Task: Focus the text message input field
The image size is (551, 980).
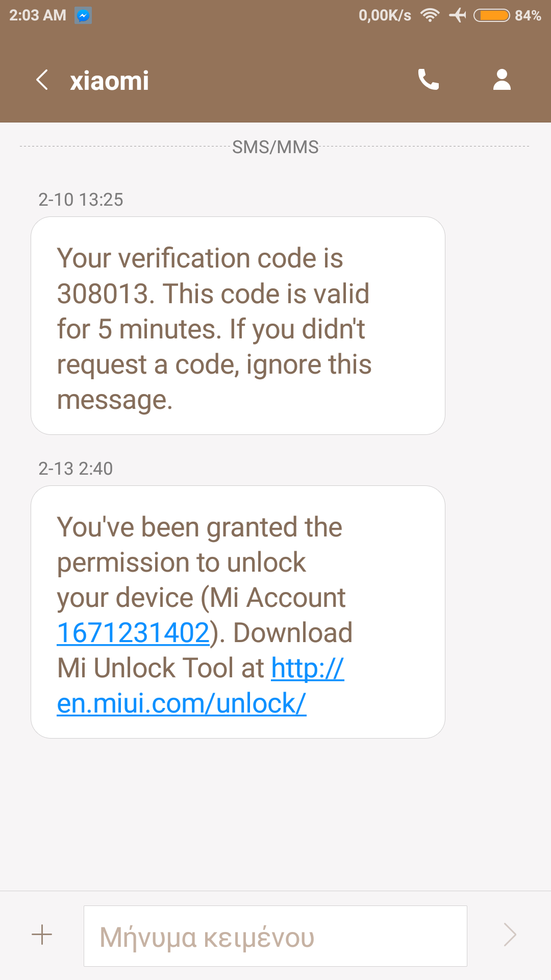Action: click(x=275, y=936)
